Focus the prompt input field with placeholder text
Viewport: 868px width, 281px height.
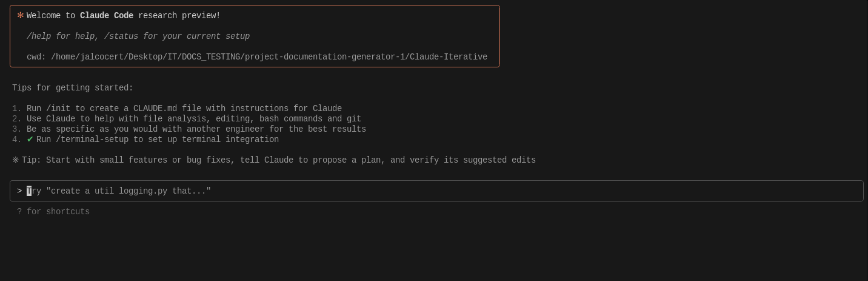(x=436, y=191)
